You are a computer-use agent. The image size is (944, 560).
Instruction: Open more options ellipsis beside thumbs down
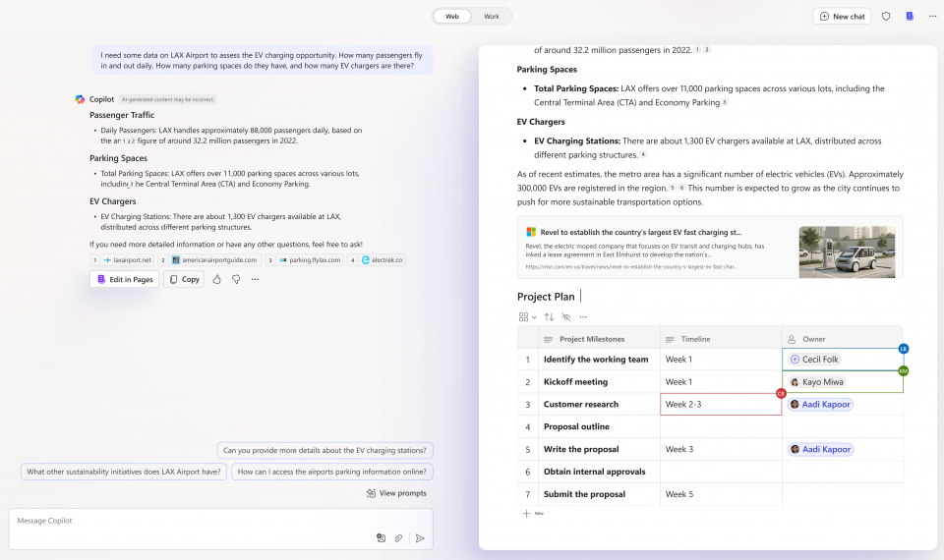point(256,279)
